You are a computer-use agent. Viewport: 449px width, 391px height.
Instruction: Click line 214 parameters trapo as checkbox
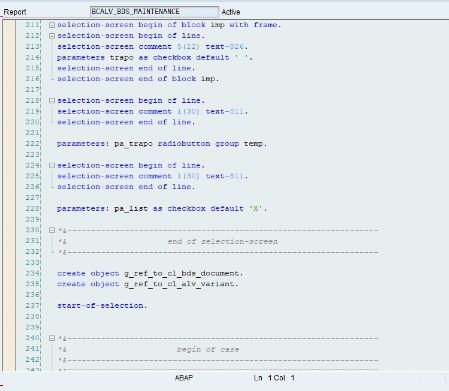155,57
